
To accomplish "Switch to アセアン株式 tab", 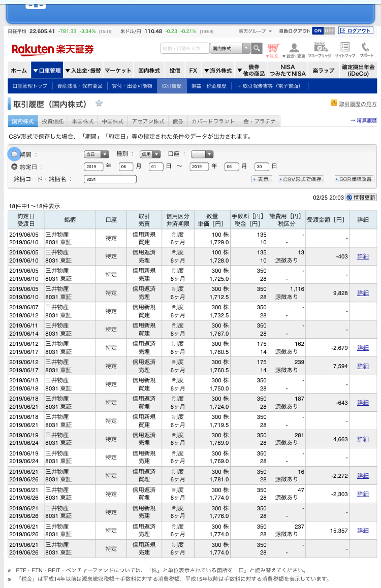I will coord(148,121).
